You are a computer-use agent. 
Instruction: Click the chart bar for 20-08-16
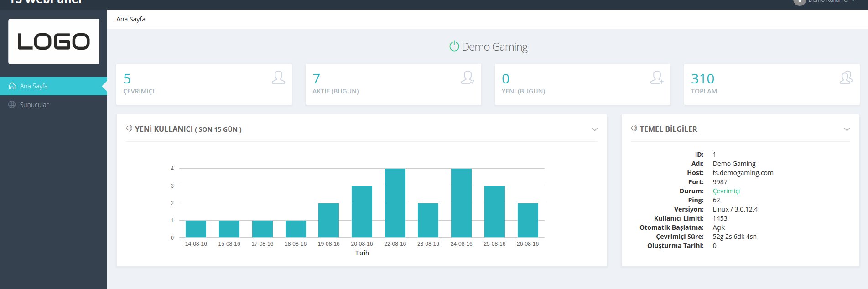(362, 212)
